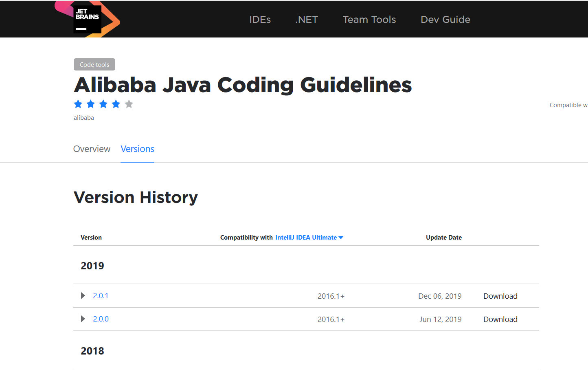Open version 2.0.1 link

click(101, 296)
